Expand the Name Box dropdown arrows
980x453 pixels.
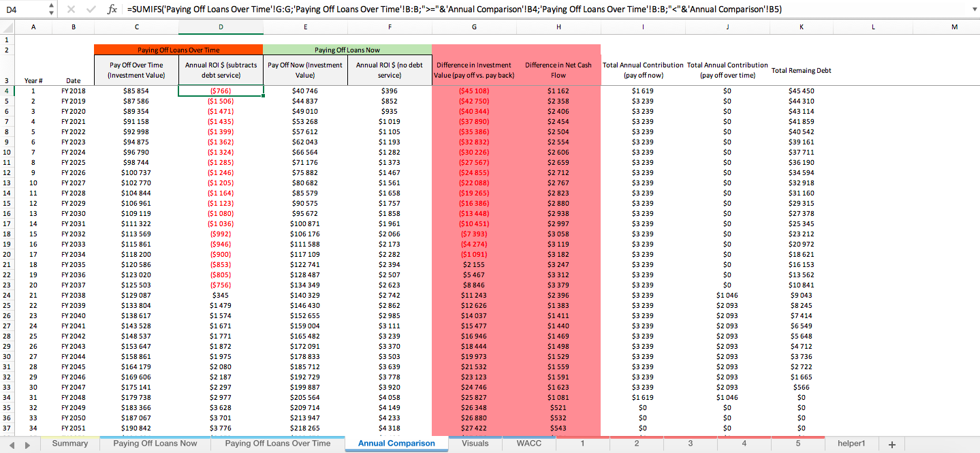(52, 10)
